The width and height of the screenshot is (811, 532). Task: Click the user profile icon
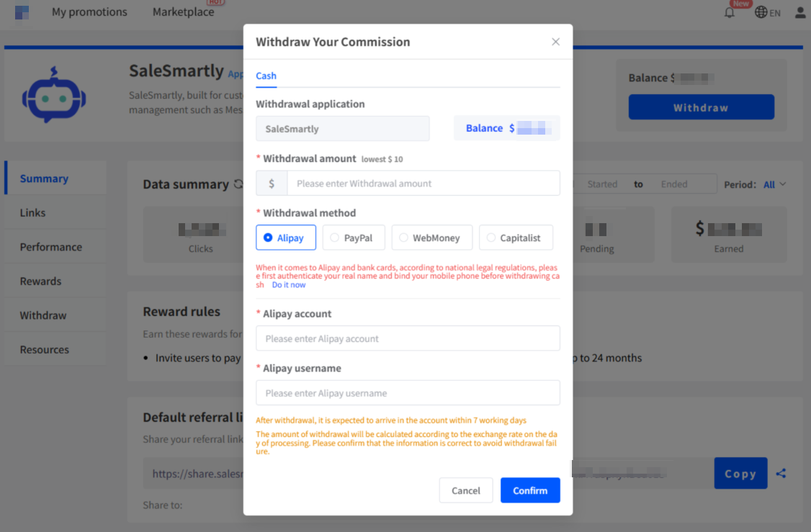[x=800, y=12]
